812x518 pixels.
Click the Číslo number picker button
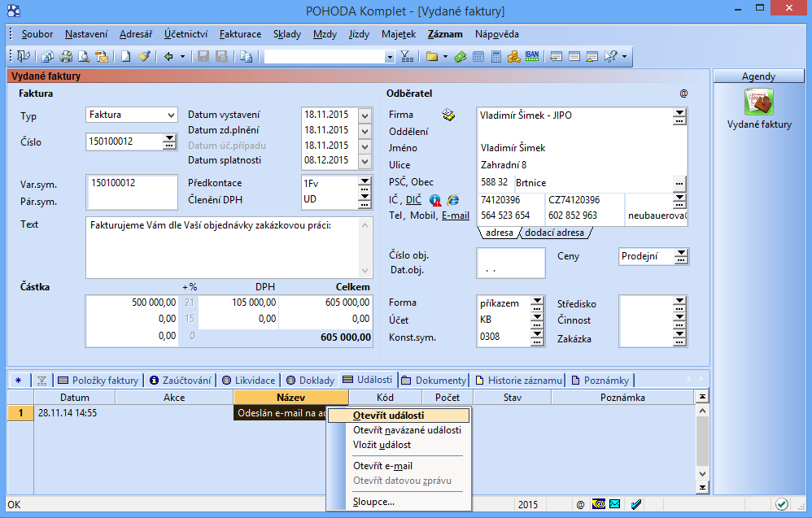click(x=169, y=141)
